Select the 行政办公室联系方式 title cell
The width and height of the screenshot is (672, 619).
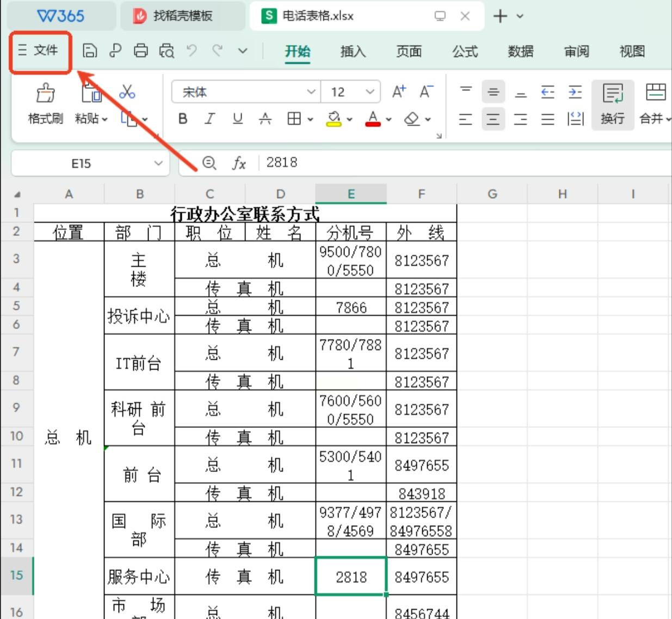[245, 213]
